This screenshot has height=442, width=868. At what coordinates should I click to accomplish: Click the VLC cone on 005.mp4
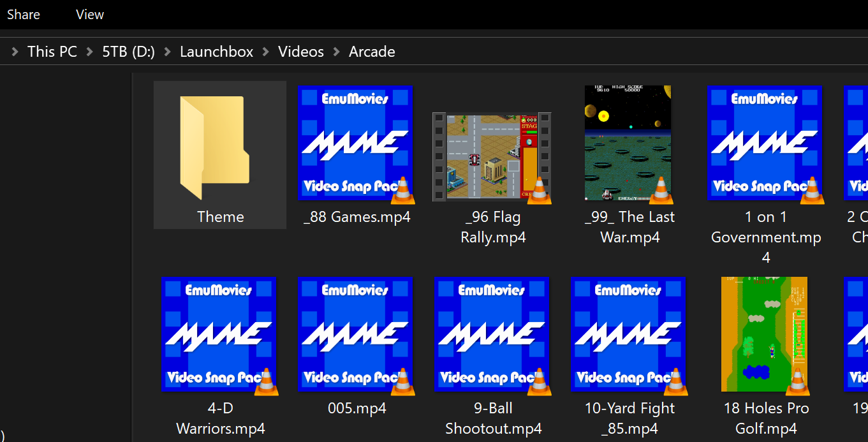402,381
